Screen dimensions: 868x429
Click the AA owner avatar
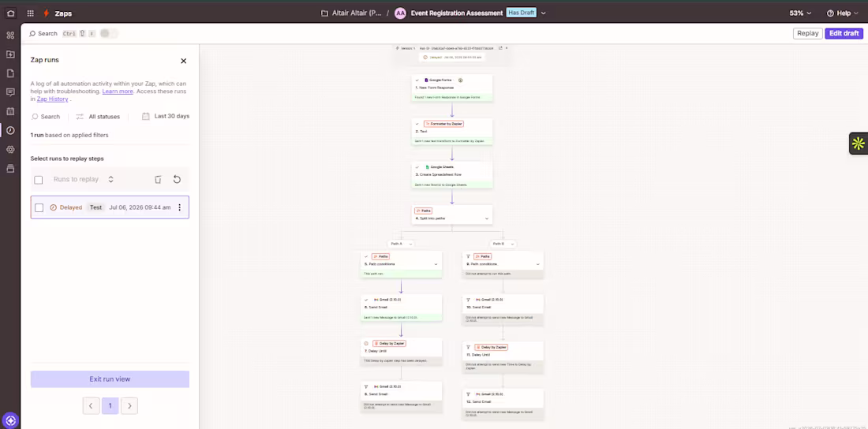click(400, 13)
